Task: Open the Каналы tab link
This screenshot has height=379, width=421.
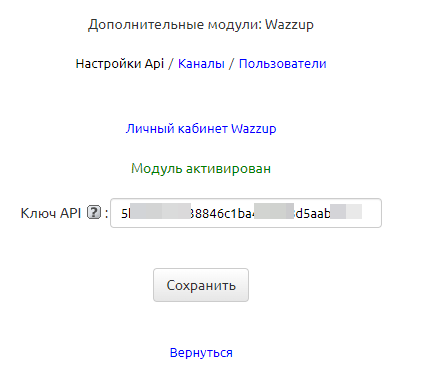Action: click(201, 64)
